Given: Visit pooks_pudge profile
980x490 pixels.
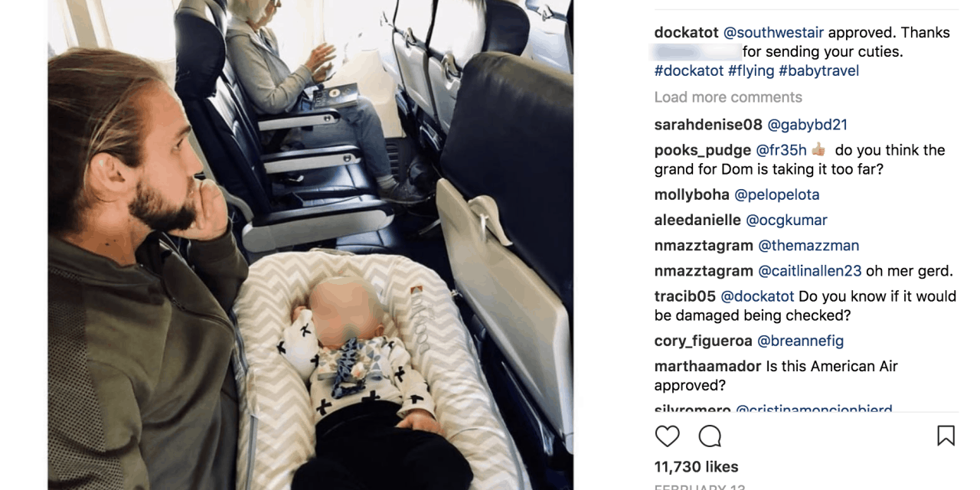Looking at the screenshot, I should click(703, 150).
